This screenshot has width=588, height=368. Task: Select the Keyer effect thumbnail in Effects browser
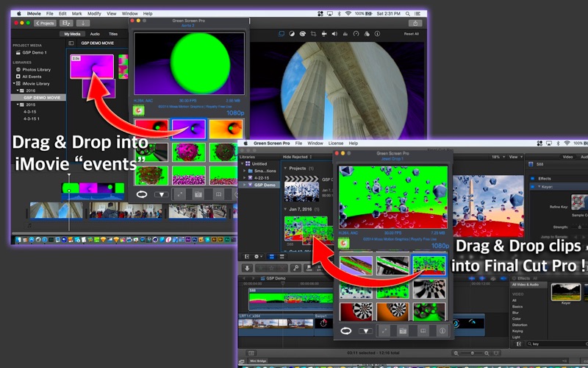566,294
